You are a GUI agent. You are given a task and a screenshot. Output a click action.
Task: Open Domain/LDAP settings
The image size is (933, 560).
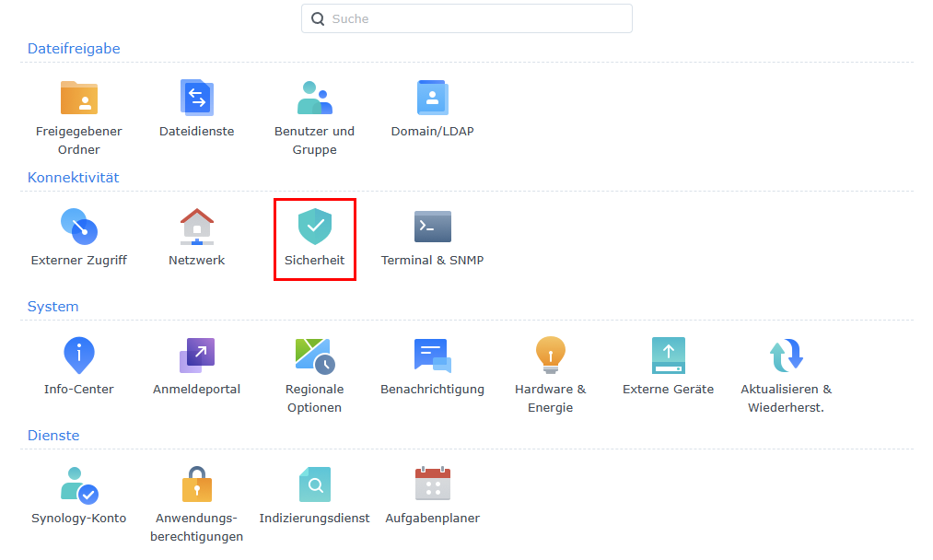432,98
